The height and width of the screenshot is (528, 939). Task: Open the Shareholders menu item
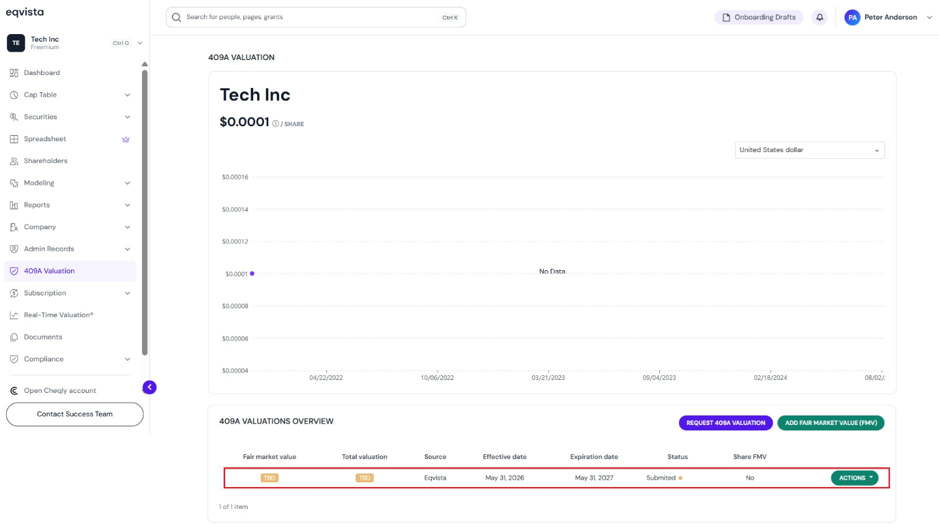[x=46, y=161]
